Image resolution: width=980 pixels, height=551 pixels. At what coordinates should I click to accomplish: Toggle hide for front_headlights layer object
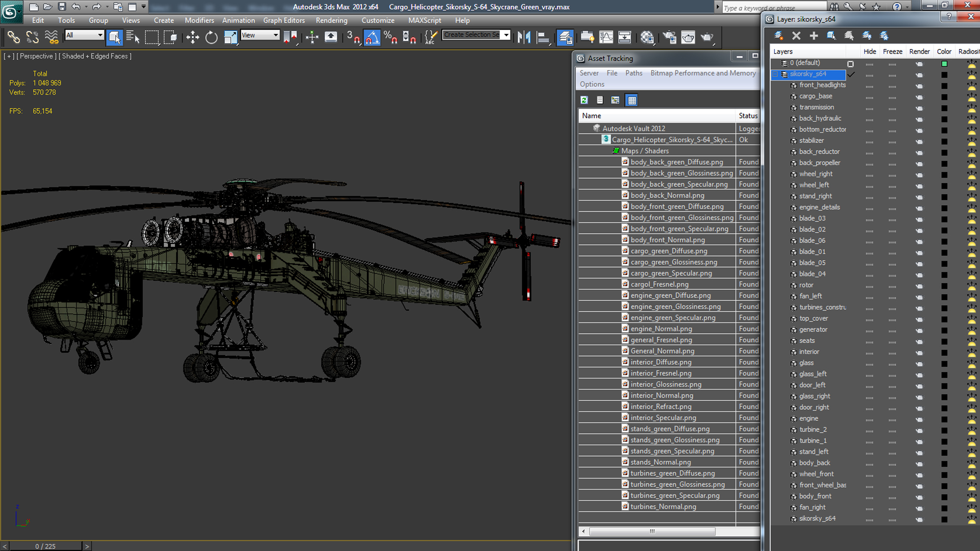869,86
